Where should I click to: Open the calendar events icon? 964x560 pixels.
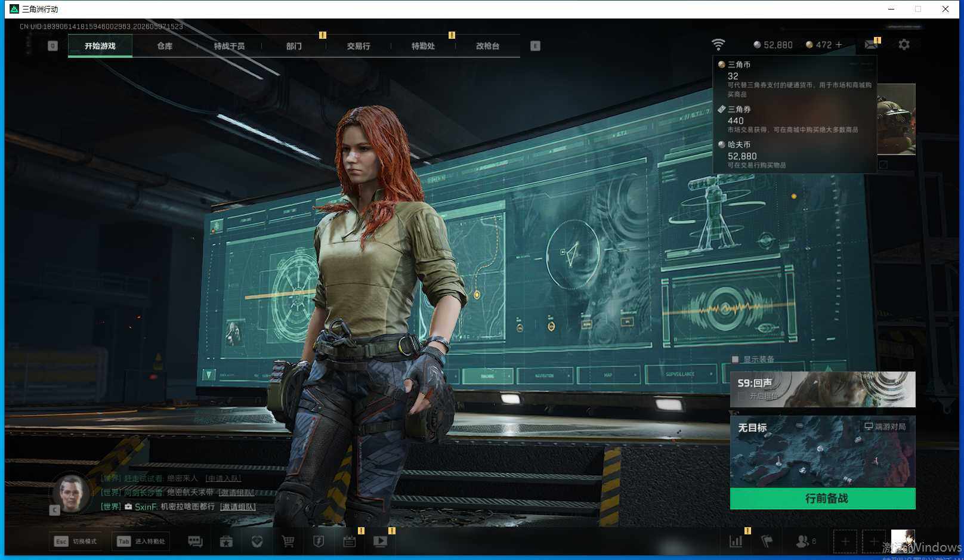(350, 541)
